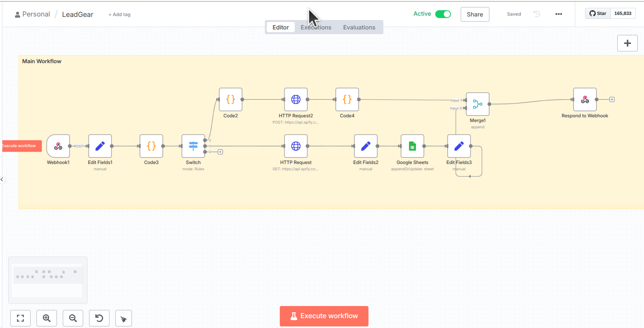Open the three-dots workflow menu
This screenshot has width=644, height=328.
[558, 14]
